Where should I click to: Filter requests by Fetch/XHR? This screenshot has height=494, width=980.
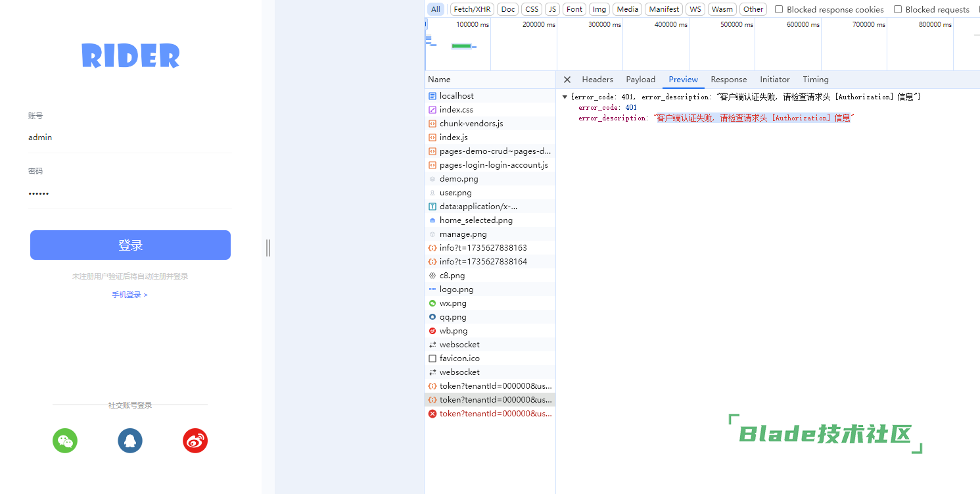[x=472, y=9]
